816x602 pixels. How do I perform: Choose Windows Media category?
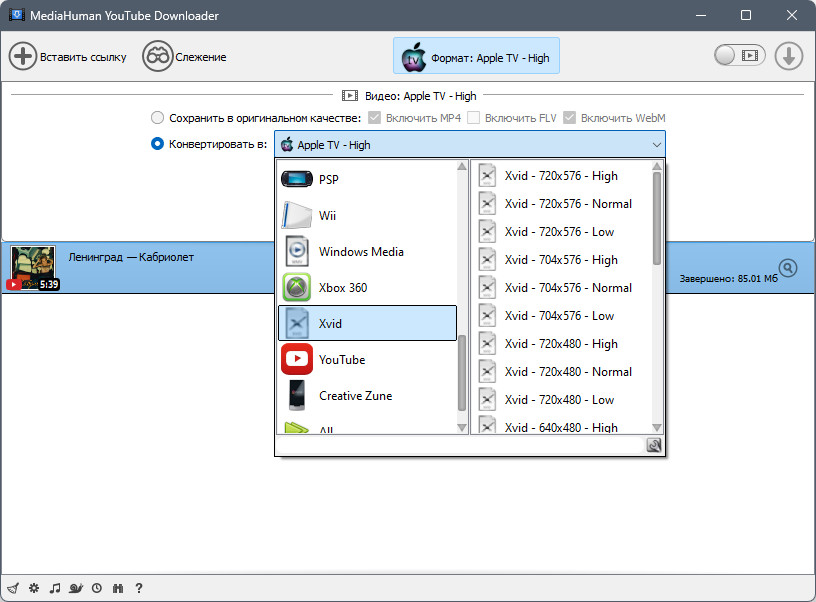click(367, 251)
